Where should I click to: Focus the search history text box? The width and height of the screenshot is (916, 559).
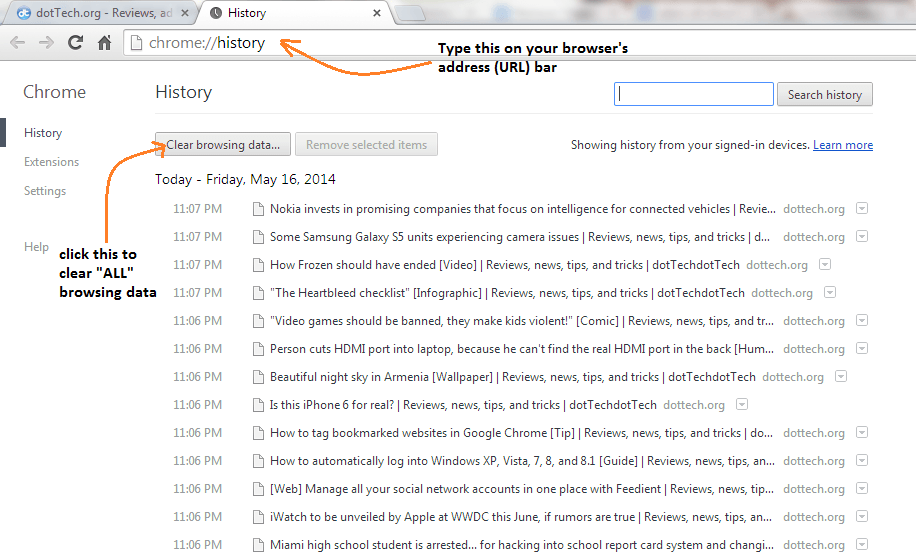[x=693, y=94]
